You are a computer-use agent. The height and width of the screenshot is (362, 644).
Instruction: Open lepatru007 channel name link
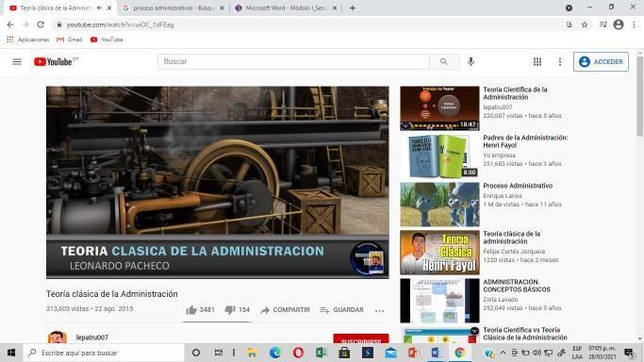(92, 337)
